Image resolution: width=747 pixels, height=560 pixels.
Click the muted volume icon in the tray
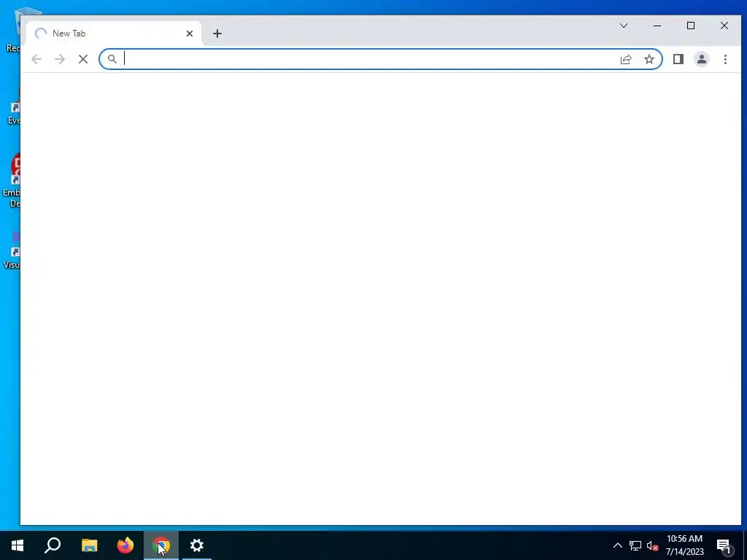(652, 545)
